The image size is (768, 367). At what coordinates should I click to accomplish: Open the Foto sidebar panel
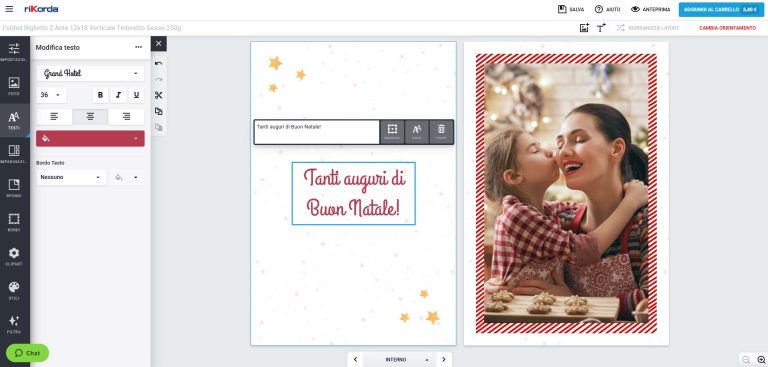tap(14, 86)
